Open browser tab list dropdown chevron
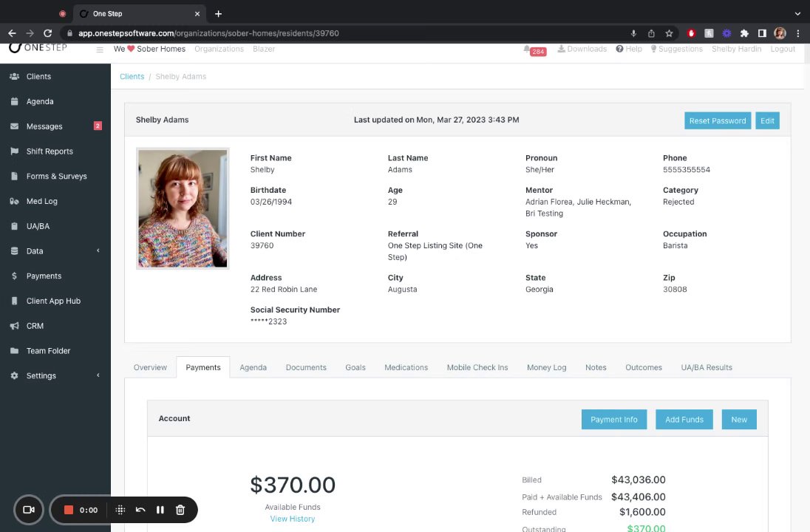 point(797,13)
